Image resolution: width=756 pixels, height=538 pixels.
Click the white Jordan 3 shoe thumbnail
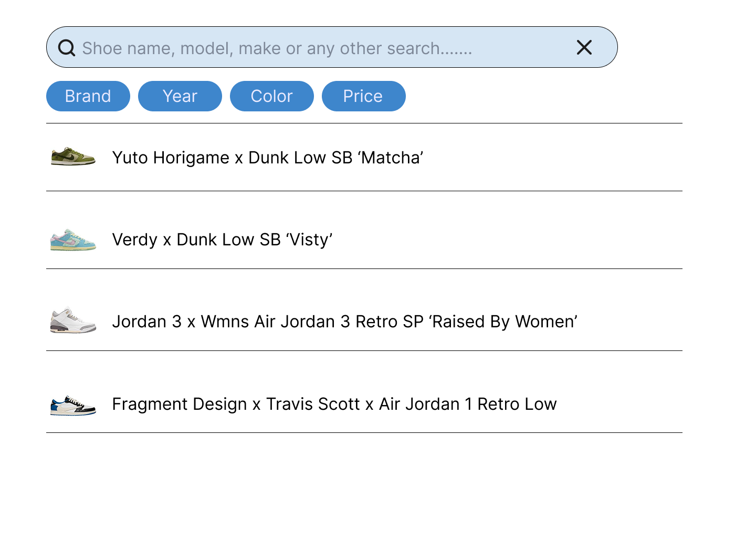point(73,320)
